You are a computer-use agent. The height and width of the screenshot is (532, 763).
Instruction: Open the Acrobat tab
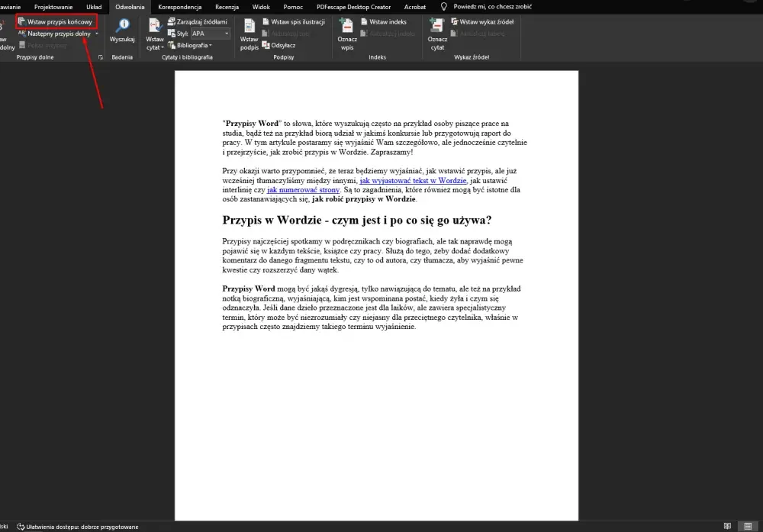[x=415, y=7]
